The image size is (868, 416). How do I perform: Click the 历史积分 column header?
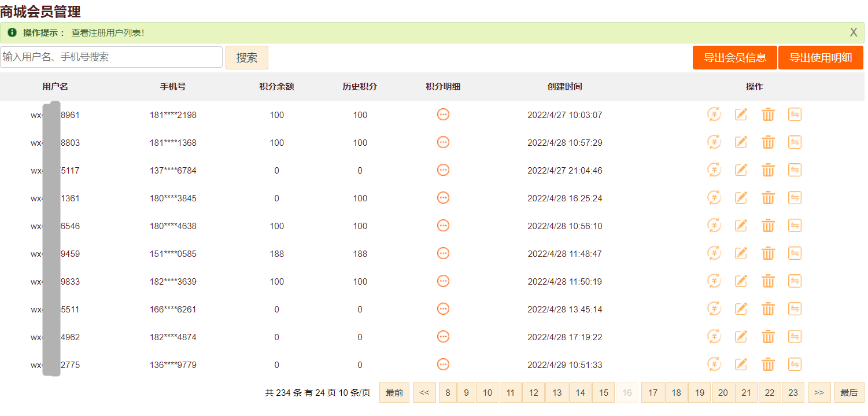coord(360,87)
